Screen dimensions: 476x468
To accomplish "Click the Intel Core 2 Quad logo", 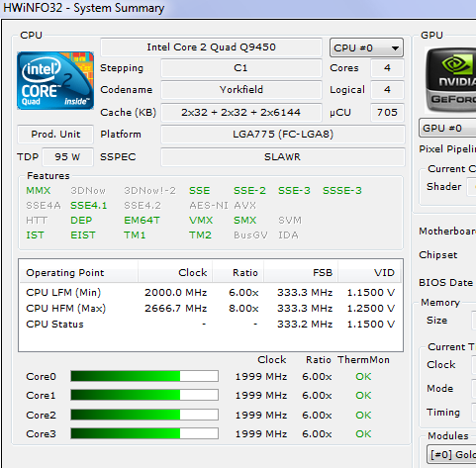I will (x=55, y=80).
